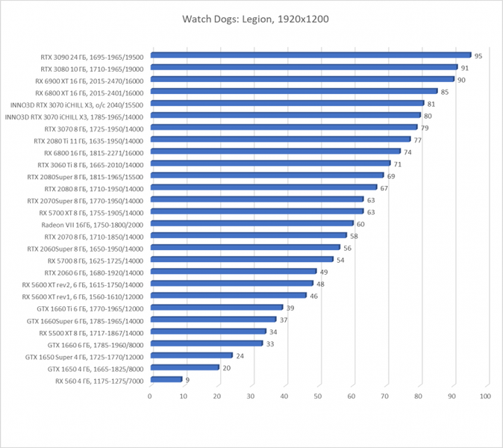Select the GTX 1660Super 6 ГБ label
Image resolution: width=503 pixels, height=448 pixels.
(85, 321)
